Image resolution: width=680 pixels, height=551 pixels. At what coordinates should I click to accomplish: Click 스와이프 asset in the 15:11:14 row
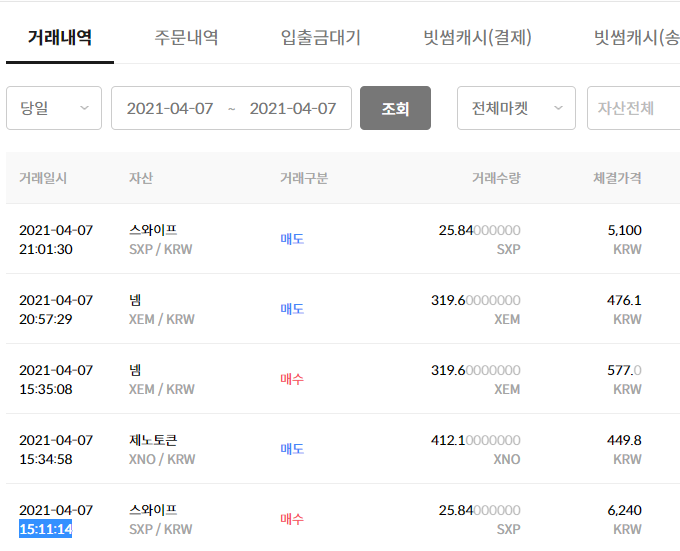(x=153, y=510)
